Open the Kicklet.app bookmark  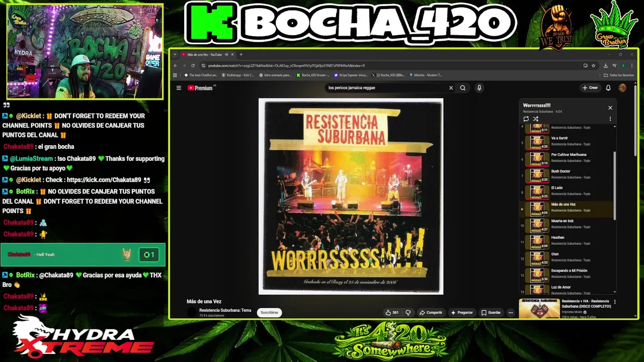(x=237, y=75)
